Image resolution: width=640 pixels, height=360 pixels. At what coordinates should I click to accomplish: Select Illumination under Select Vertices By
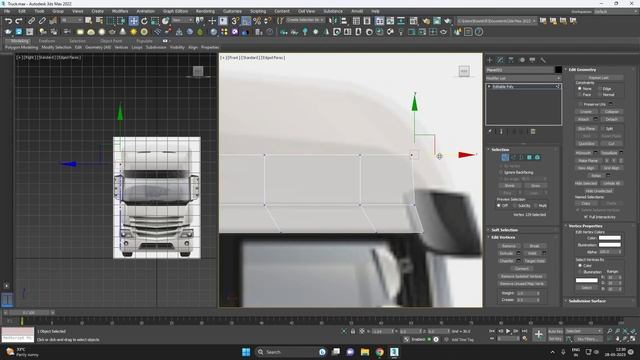[x=580, y=272]
